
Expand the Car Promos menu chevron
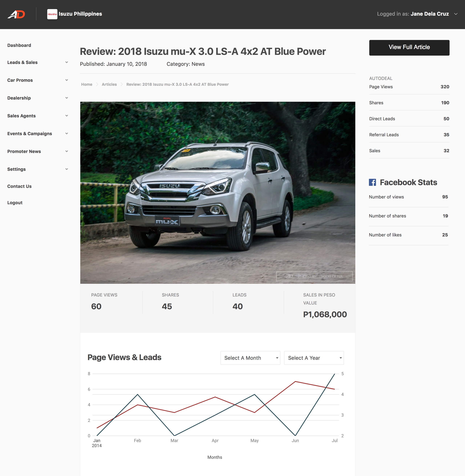(x=67, y=80)
